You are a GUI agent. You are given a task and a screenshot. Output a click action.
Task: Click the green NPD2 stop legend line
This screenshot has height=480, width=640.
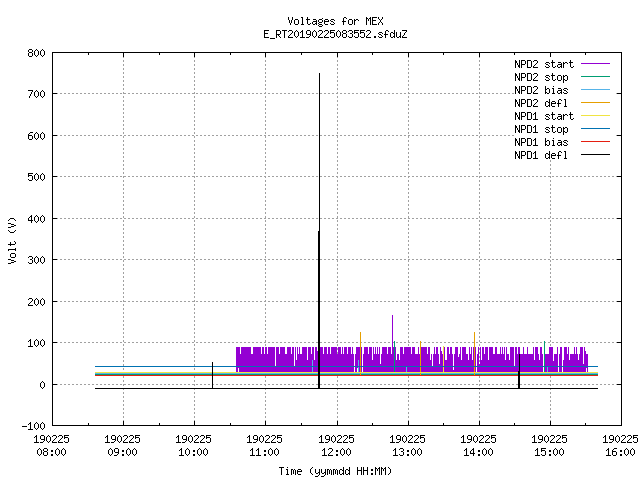(595, 76)
